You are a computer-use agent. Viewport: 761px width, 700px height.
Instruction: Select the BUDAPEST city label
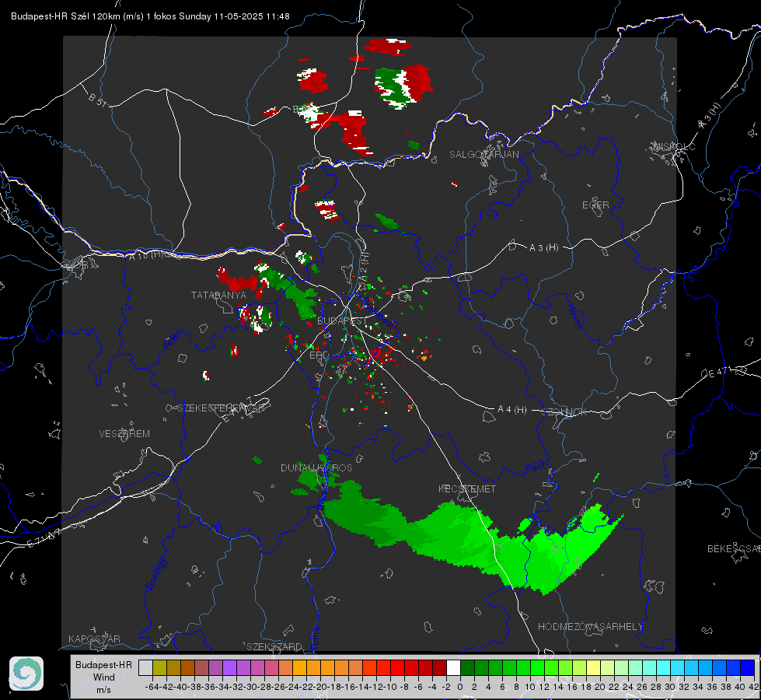[x=342, y=321]
